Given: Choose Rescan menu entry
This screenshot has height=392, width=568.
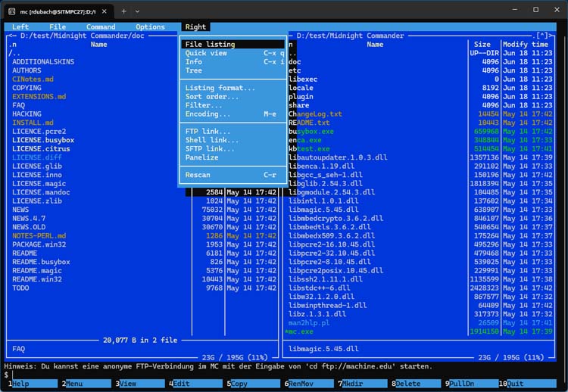Looking at the screenshot, I should point(233,175).
